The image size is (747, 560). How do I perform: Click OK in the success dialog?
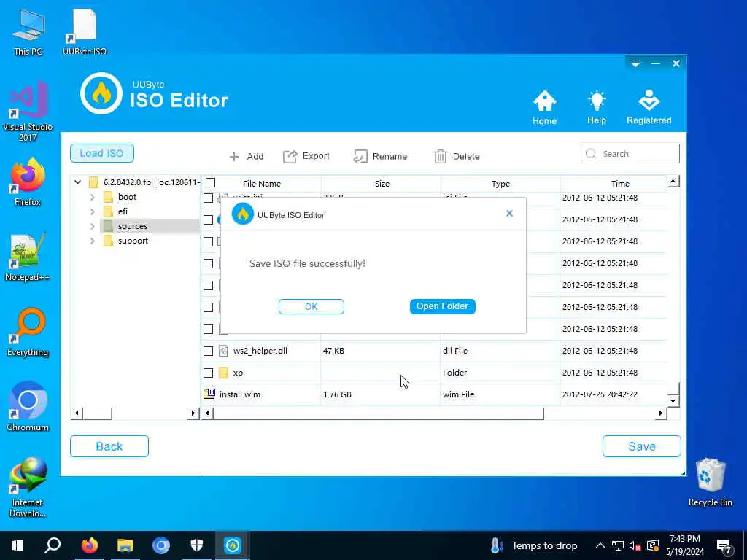coord(311,307)
